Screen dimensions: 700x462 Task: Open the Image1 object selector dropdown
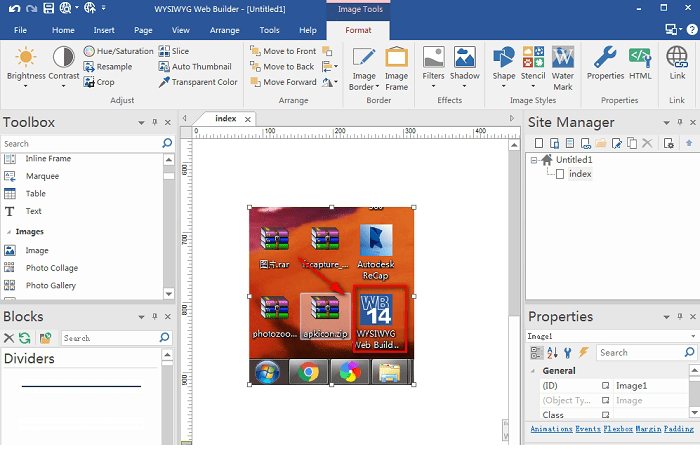pos(693,336)
